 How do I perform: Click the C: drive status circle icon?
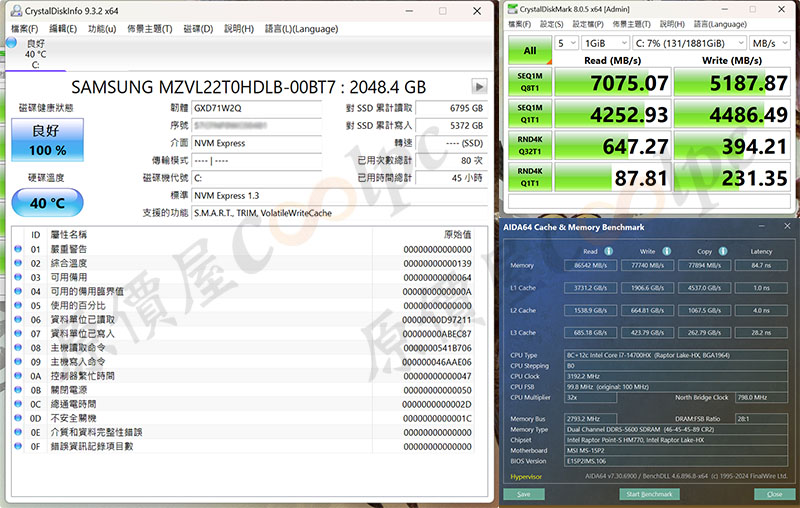pos(12,43)
